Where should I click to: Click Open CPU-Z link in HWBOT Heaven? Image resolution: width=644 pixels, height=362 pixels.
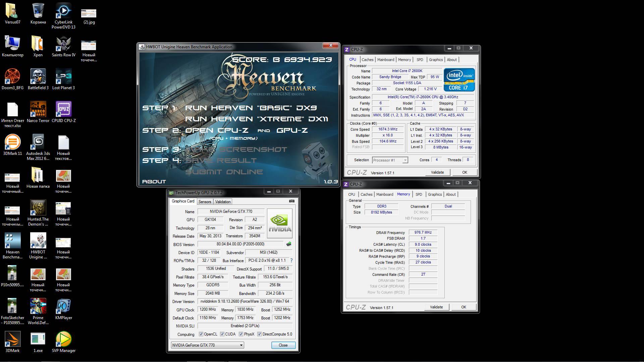pos(217,130)
